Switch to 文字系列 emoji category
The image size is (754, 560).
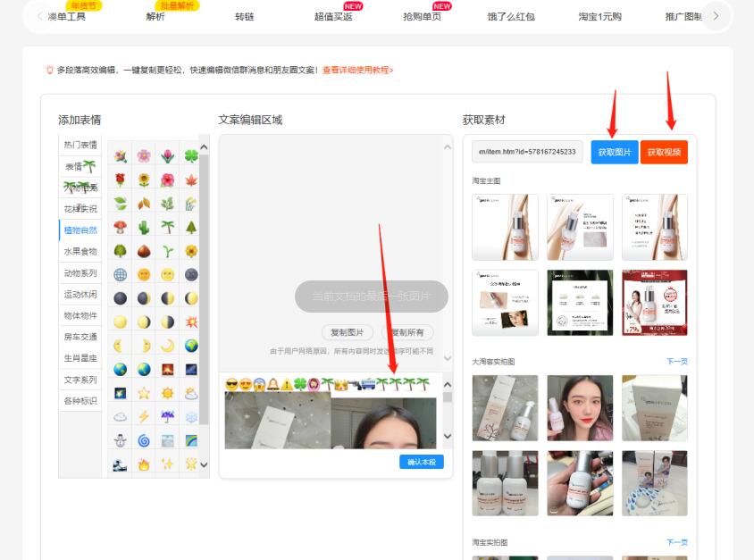click(x=80, y=380)
